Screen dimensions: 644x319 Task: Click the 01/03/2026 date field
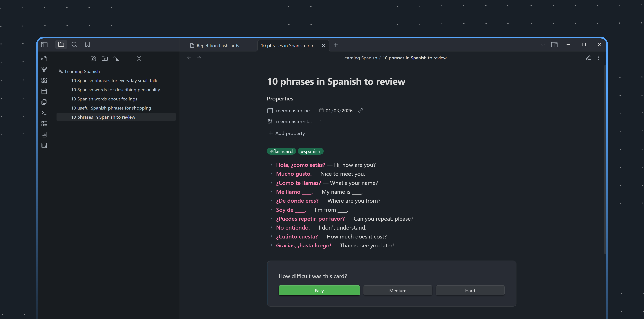pos(339,111)
